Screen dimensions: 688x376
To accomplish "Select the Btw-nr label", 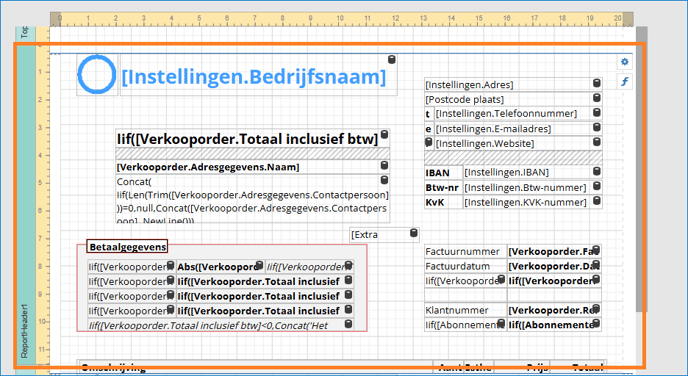I will point(444,188).
